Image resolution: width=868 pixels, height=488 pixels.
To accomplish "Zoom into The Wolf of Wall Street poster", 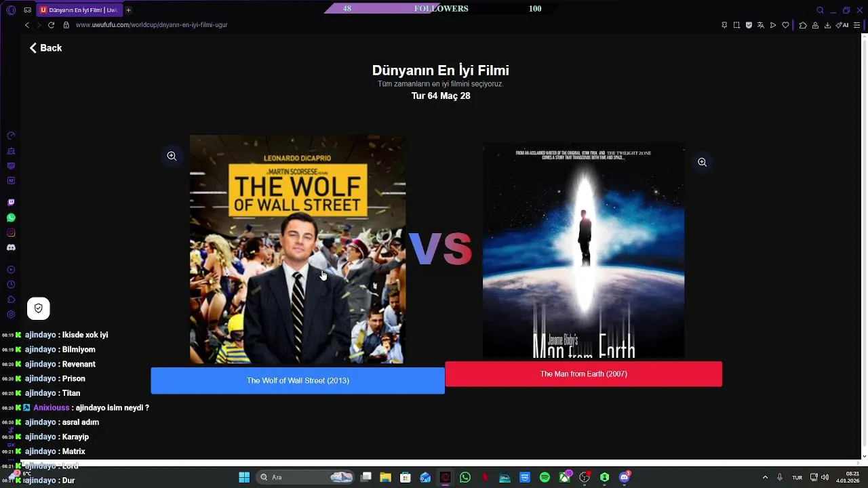I will click(x=172, y=156).
